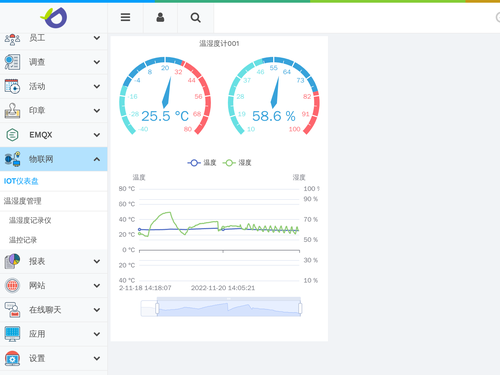Toggle the 温度 legend series

coord(202,163)
